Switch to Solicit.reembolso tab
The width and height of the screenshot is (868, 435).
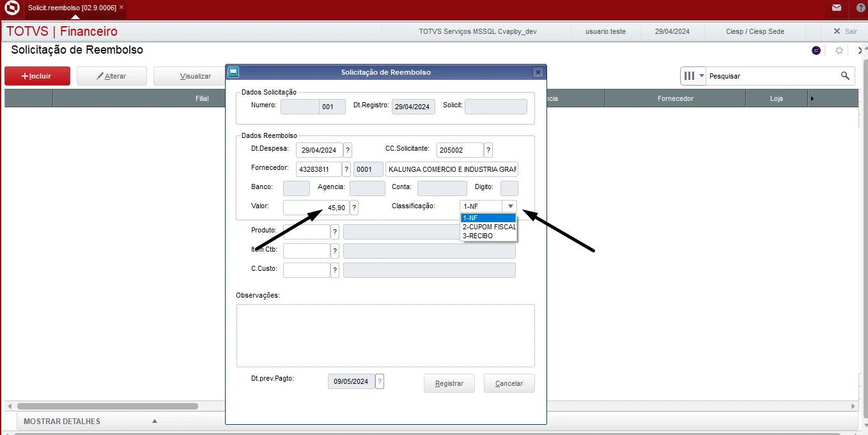tap(72, 8)
